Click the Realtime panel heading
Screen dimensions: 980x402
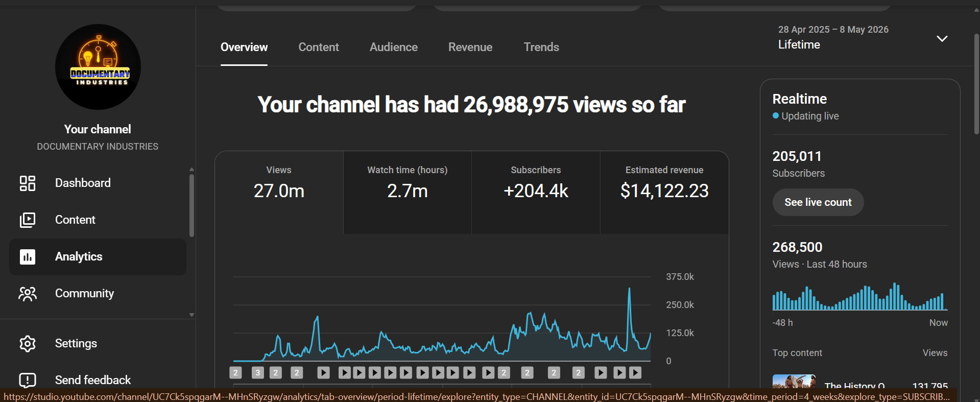799,99
